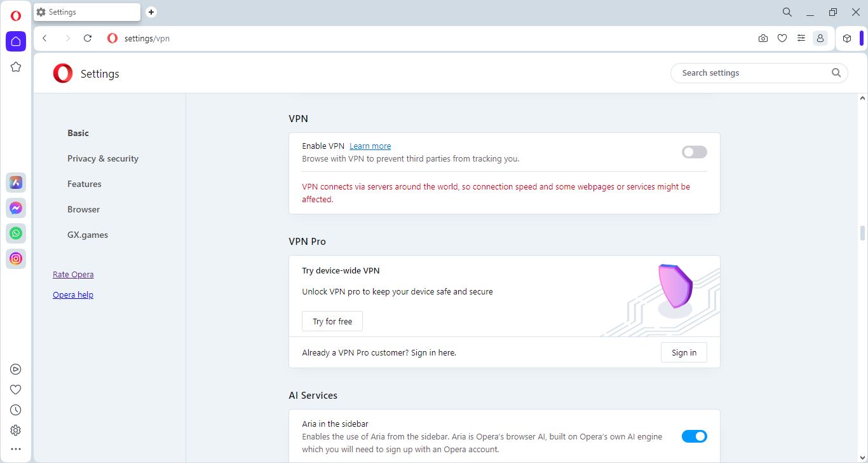Add a new tab with plus button
The image size is (868, 463).
click(151, 12)
